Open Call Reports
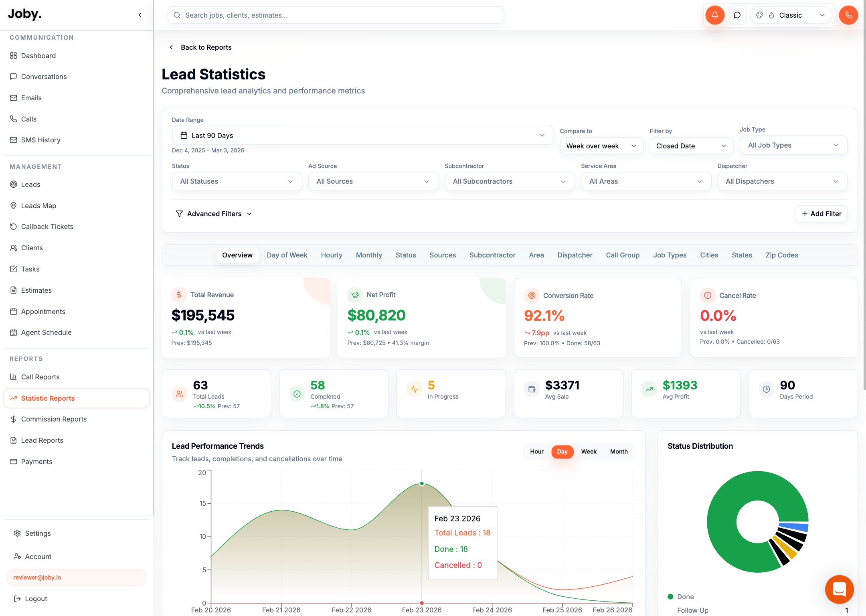Viewport: 866px width, 616px height. tap(76, 377)
